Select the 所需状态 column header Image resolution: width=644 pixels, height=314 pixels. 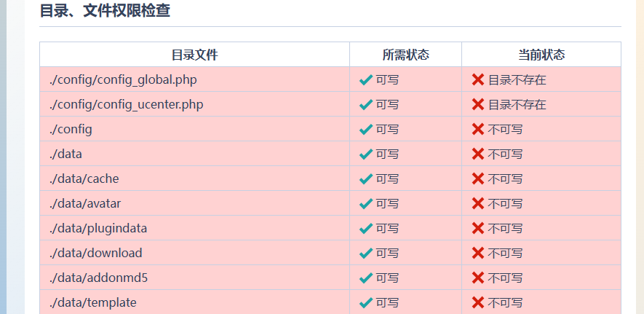click(x=406, y=55)
